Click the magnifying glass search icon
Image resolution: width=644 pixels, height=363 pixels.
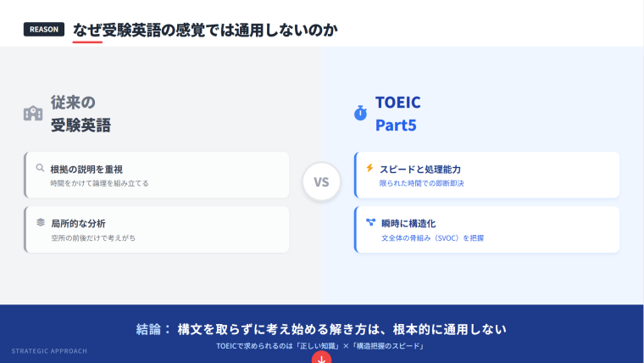[40, 168]
